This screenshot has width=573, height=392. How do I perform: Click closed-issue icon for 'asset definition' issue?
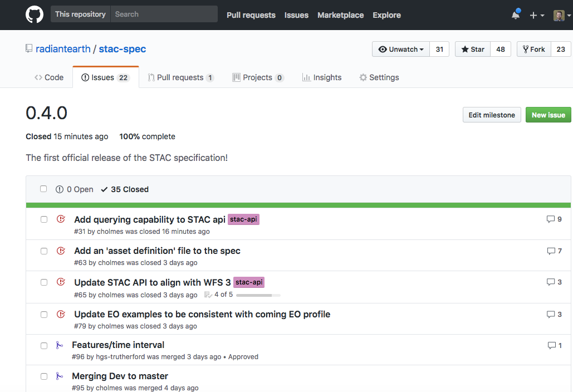click(61, 251)
